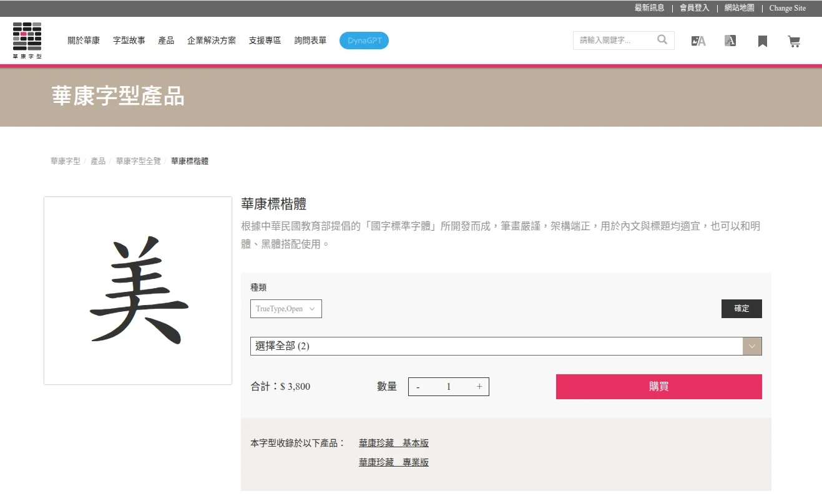This screenshot has height=504, width=822.
Task: Open the 企業解決方案 menu
Action: (212, 41)
